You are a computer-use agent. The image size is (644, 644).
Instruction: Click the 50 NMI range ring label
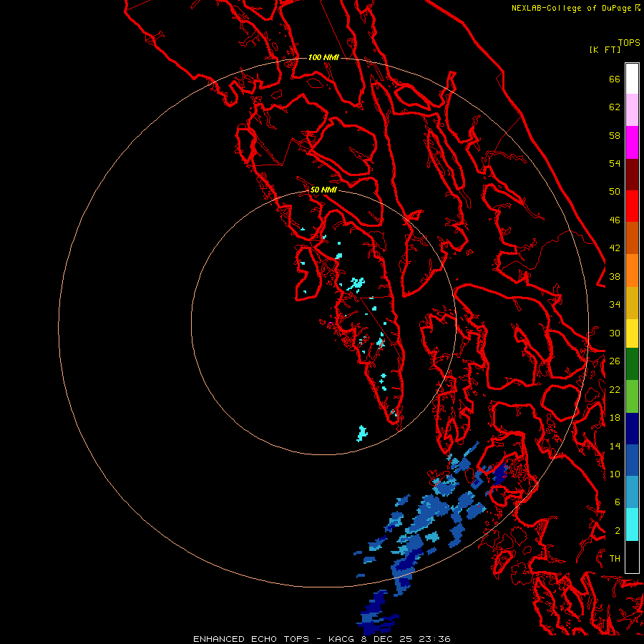click(x=323, y=190)
